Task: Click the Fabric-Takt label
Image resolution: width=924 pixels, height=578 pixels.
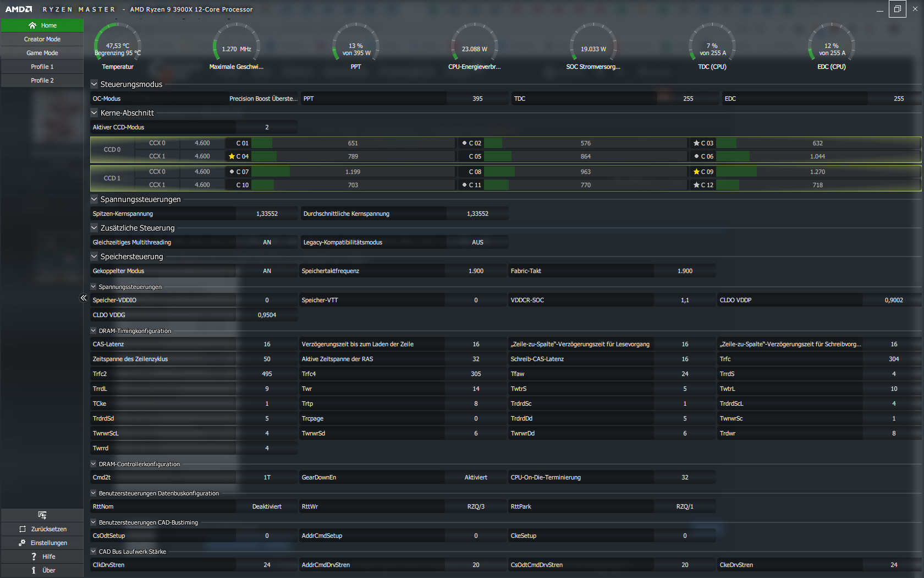Action: [x=526, y=271]
